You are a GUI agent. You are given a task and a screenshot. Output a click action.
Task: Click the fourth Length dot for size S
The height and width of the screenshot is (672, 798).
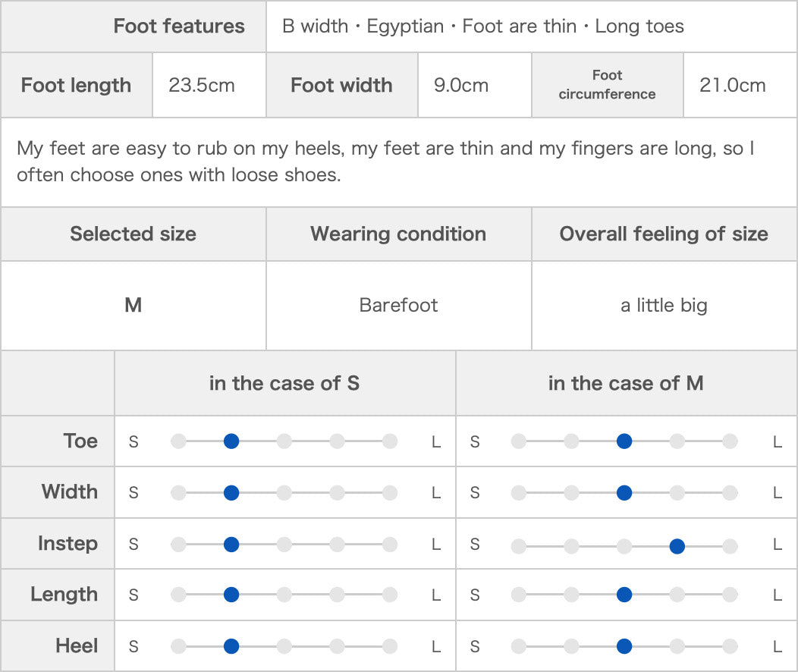point(337,594)
